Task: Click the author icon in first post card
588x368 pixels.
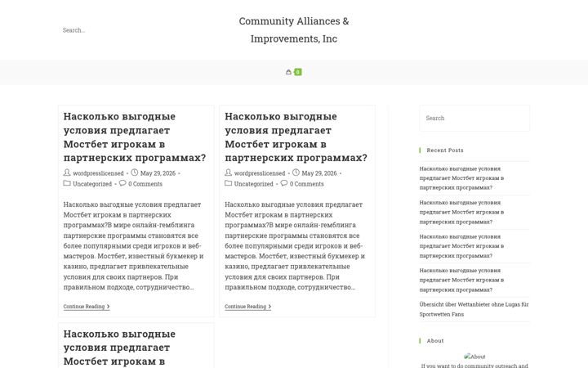Action: [x=67, y=173]
